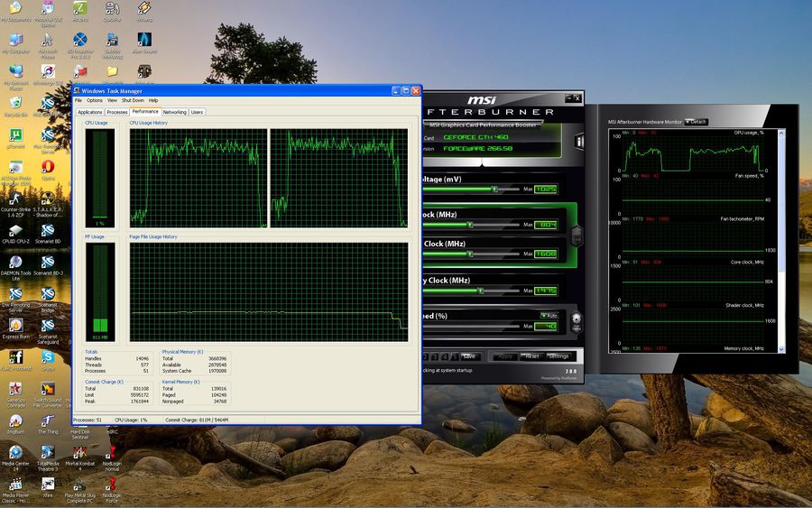812x508 pixels.
Task: Open the GameSpy Comrade shortcut
Action: point(16,394)
